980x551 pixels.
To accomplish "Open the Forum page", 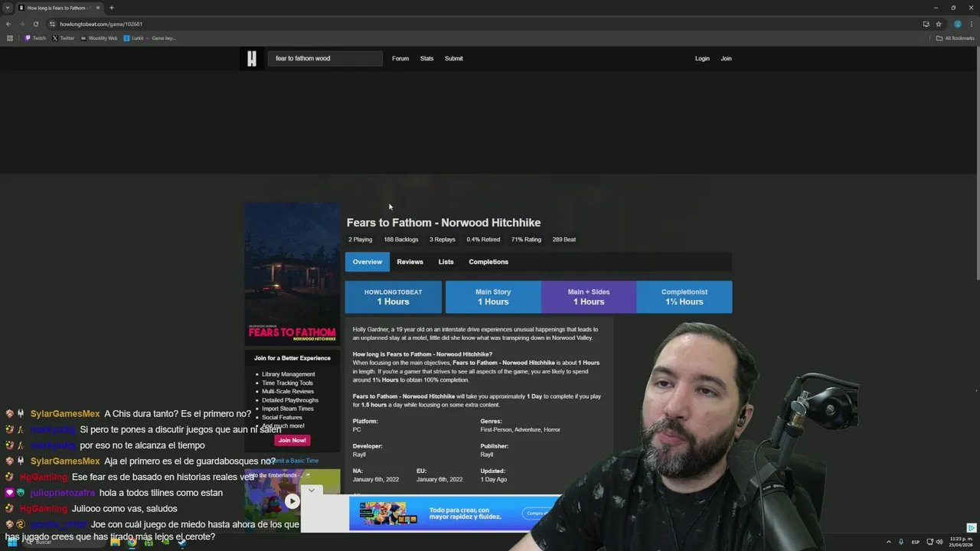I will (400, 58).
